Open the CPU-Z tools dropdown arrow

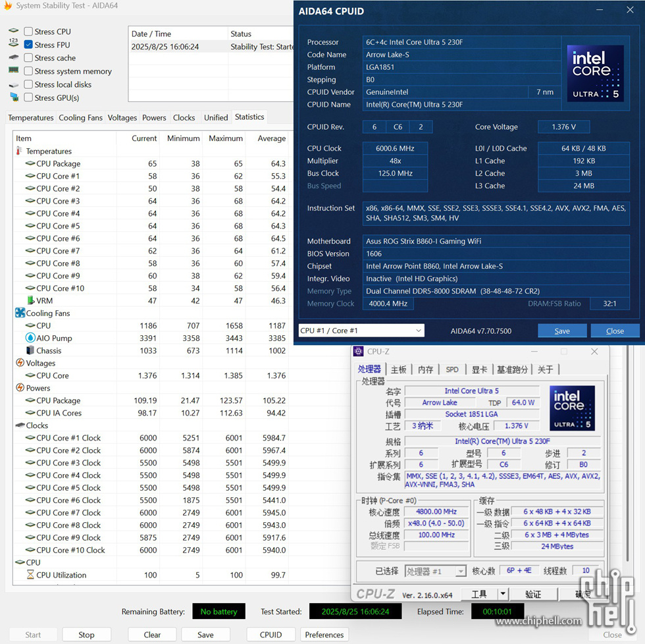pos(503,594)
